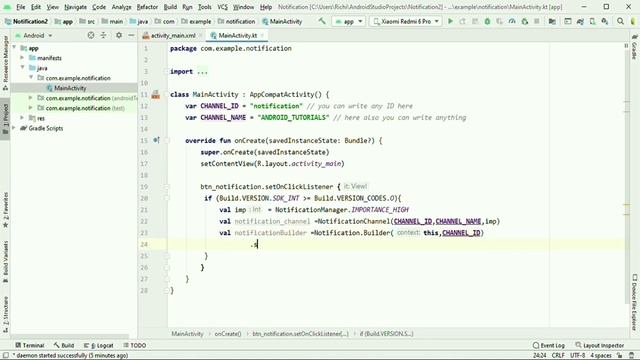Click Run with Coverage icon

500,21
